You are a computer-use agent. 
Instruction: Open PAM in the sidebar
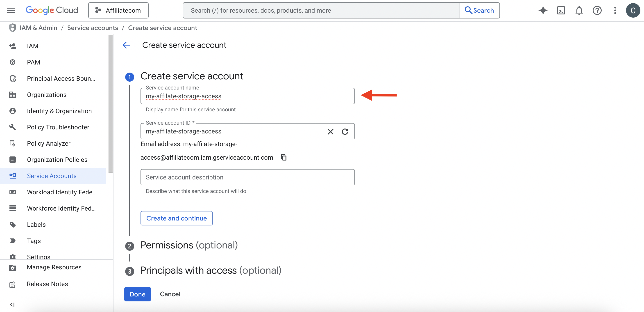click(x=53, y=62)
